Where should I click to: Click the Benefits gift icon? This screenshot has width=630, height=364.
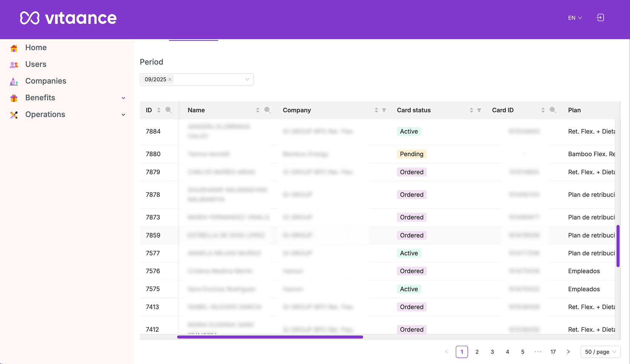tap(14, 98)
